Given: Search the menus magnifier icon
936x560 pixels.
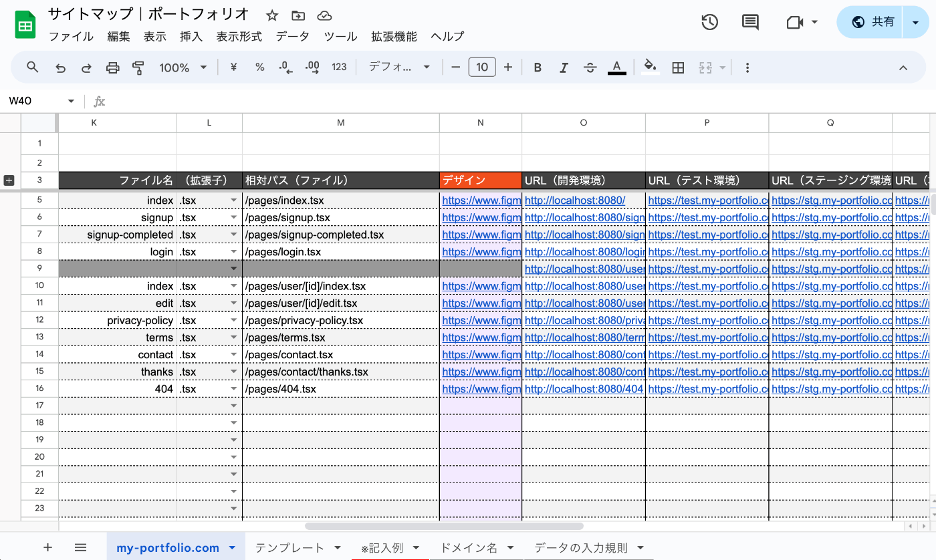Looking at the screenshot, I should click(32, 67).
